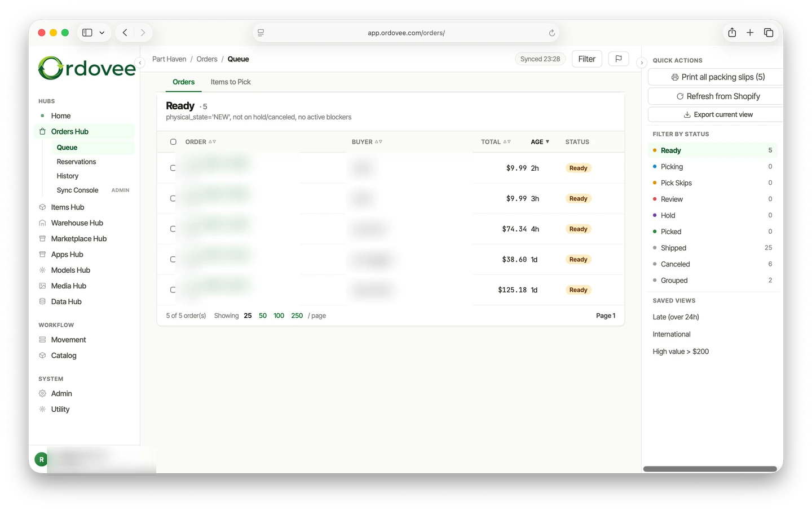The width and height of the screenshot is (812, 511).
Task: Click the Data Hub database icon
Action: (x=42, y=301)
